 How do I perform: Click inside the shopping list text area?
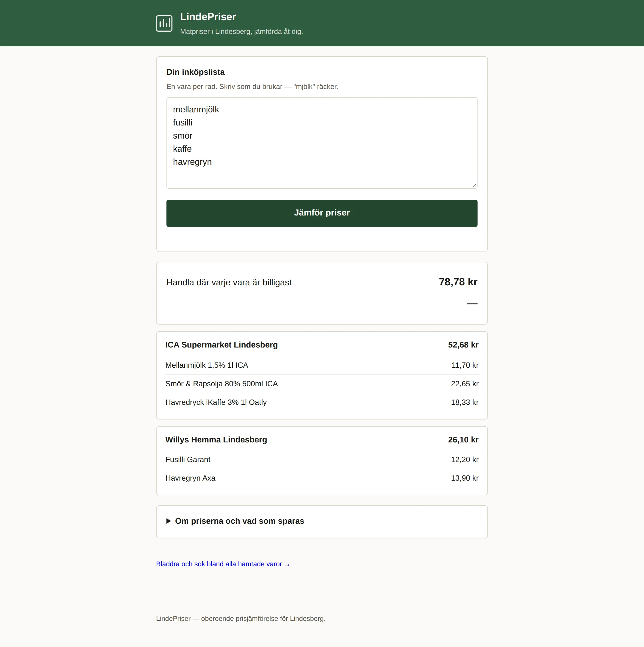[x=322, y=143]
